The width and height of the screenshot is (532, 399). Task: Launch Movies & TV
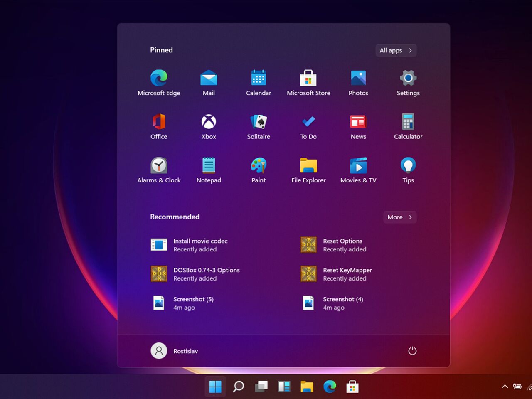click(358, 170)
